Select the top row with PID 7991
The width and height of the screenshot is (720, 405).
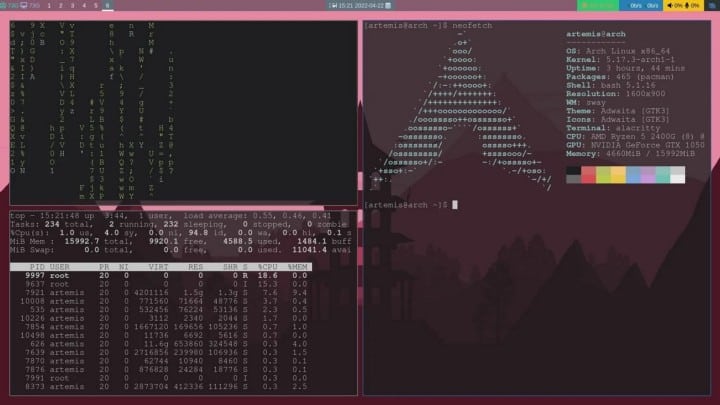161,378
